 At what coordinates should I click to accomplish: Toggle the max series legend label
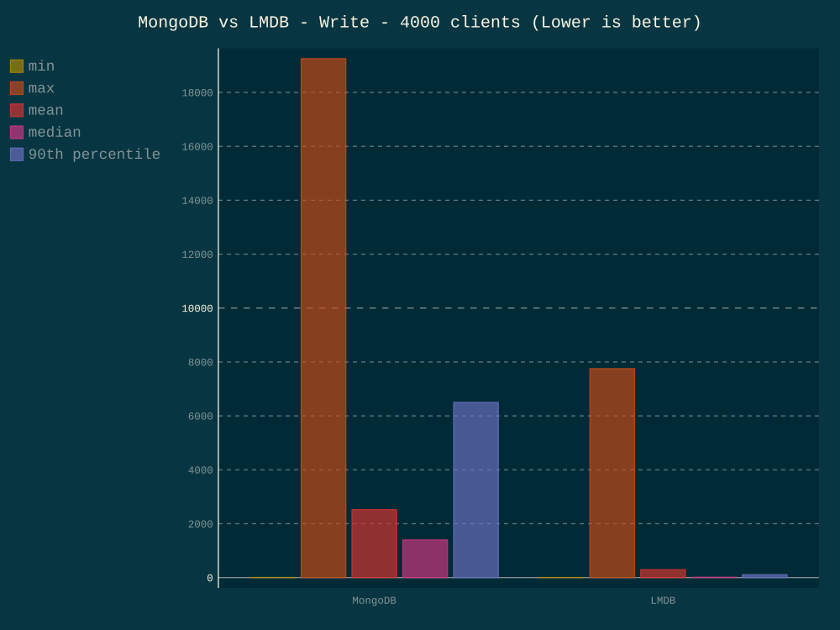point(41,88)
